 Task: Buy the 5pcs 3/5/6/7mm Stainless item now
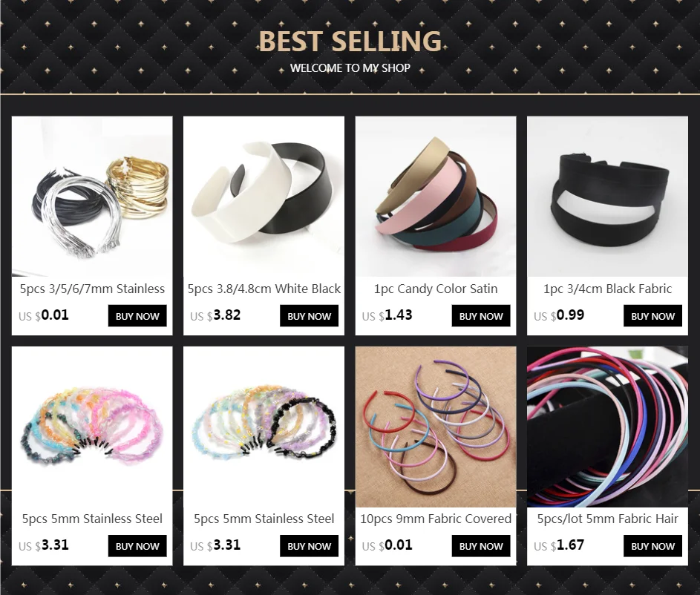[137, 316]
